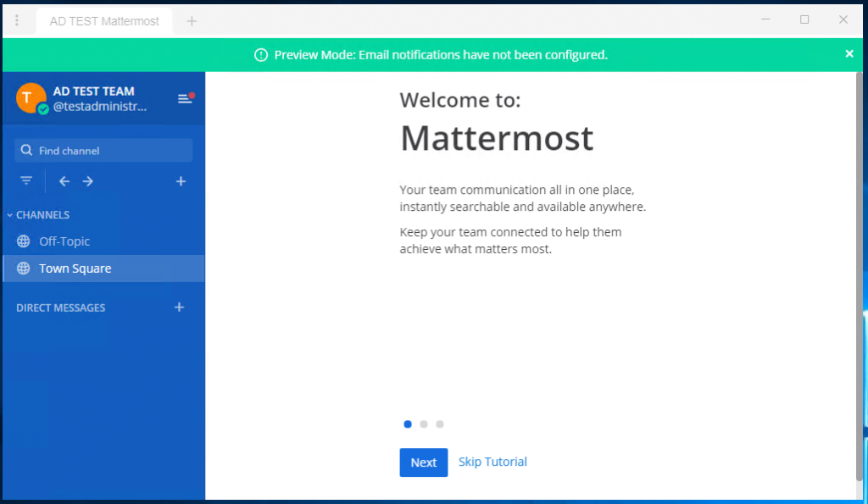
Task: Click the @testadministr... username
Action: point(100,106)
